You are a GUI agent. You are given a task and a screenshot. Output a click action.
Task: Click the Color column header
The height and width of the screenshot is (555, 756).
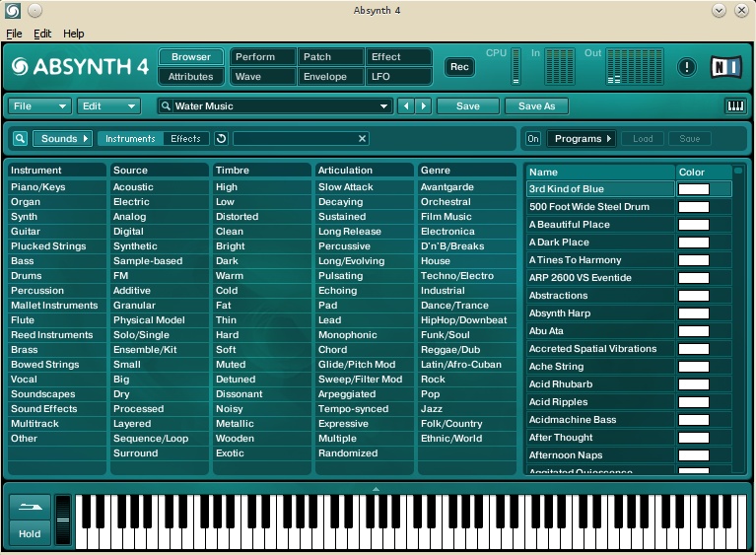(x=704, y=173)
